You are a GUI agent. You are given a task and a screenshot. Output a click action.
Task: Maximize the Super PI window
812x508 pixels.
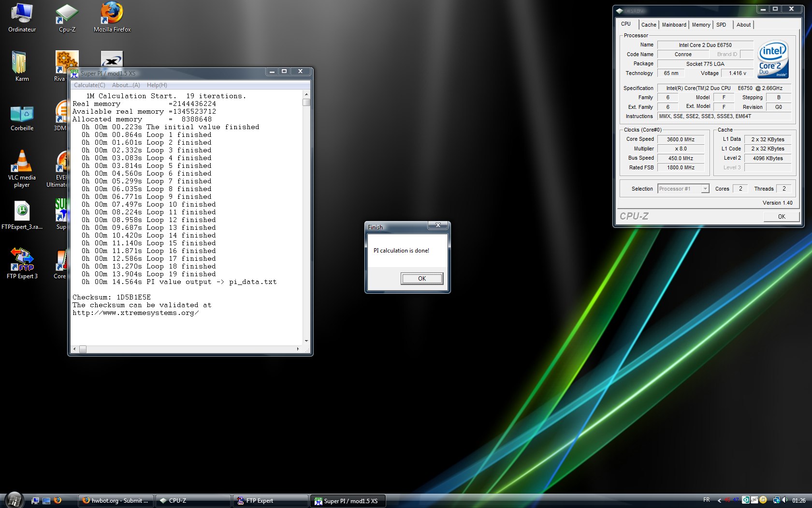pos(284,72)
